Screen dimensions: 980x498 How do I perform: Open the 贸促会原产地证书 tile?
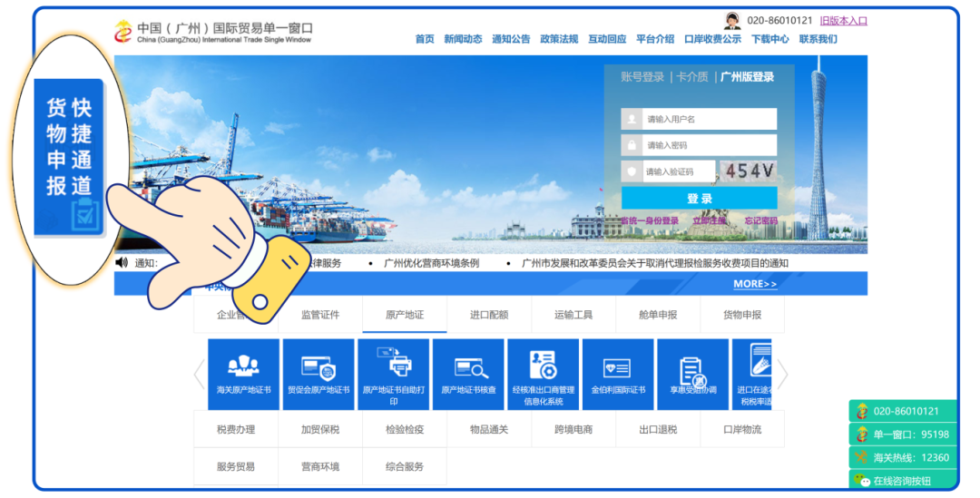(x=318, y=375)
